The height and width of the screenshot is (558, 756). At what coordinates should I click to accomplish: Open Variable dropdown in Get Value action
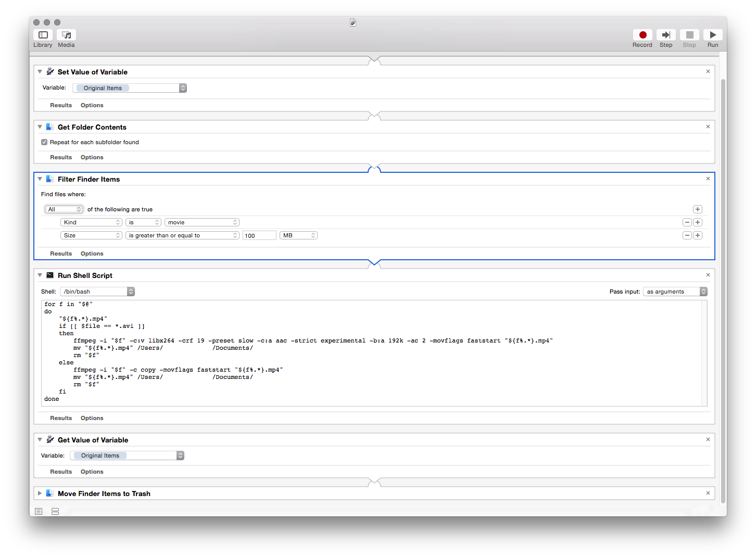click(x=127, y=455)
